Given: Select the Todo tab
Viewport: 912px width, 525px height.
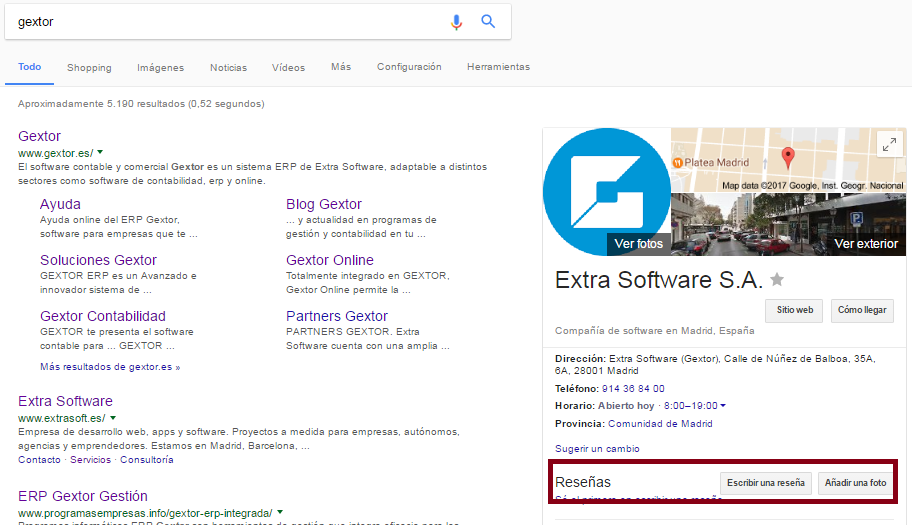Looking at the screenshot, I should click(x=30, y=67).
